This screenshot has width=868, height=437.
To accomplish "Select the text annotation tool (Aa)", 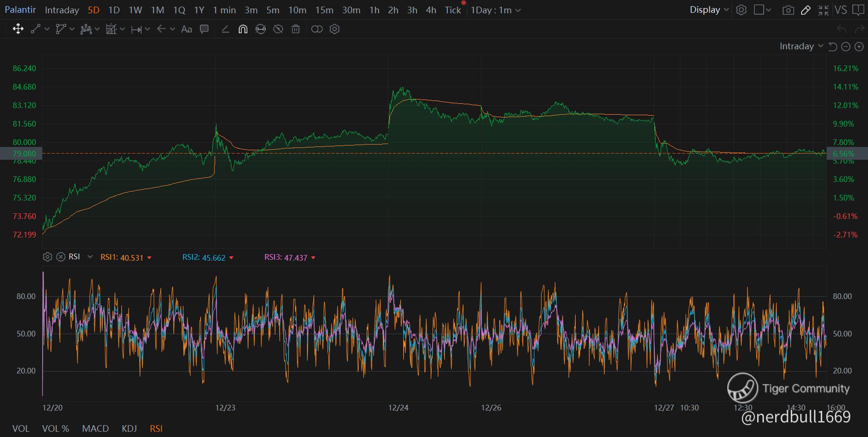I will pyautogui.click(x=187, y=29).
